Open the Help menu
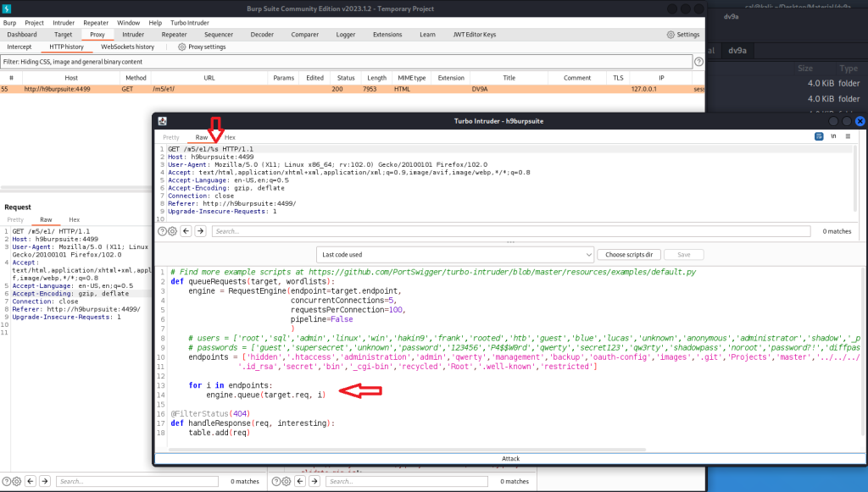 pyautogui.click(x=155, y=23)
